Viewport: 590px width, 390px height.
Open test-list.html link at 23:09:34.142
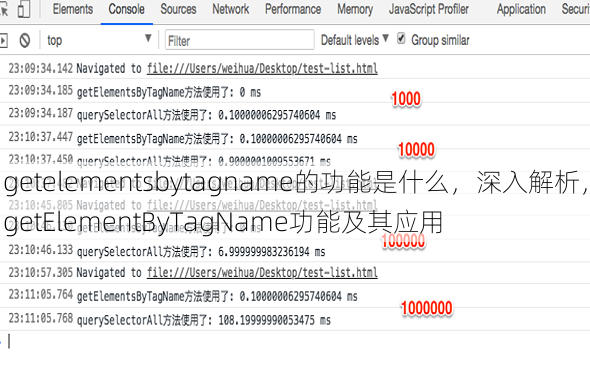262,69
